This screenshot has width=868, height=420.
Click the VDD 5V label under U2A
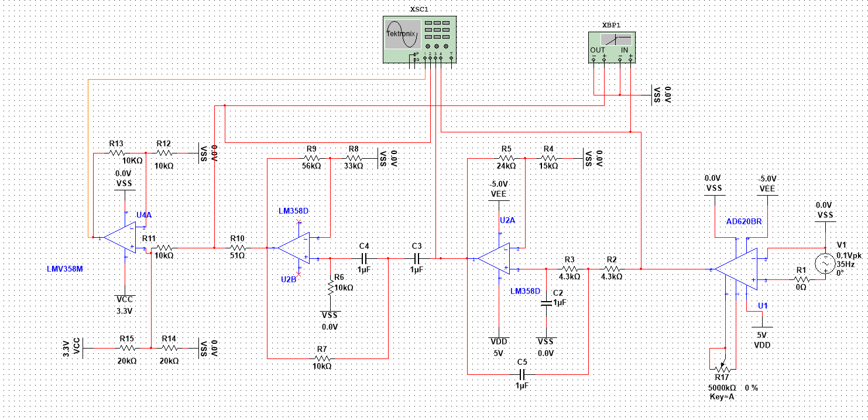pos(498,347)
